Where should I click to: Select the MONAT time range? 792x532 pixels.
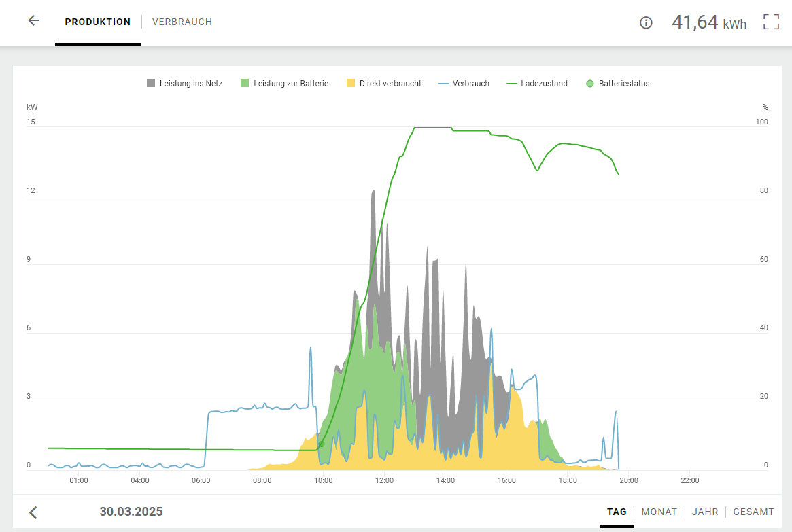point(659,512)
